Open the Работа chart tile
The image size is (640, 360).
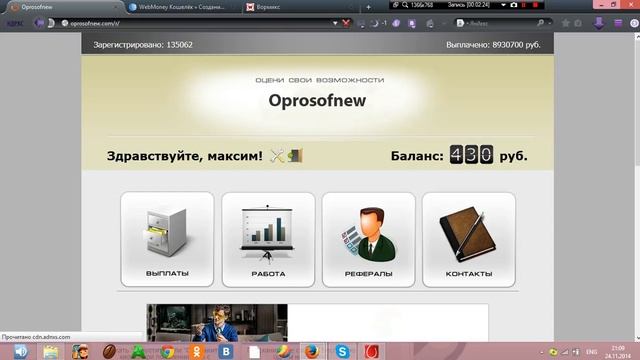(268, 240)
